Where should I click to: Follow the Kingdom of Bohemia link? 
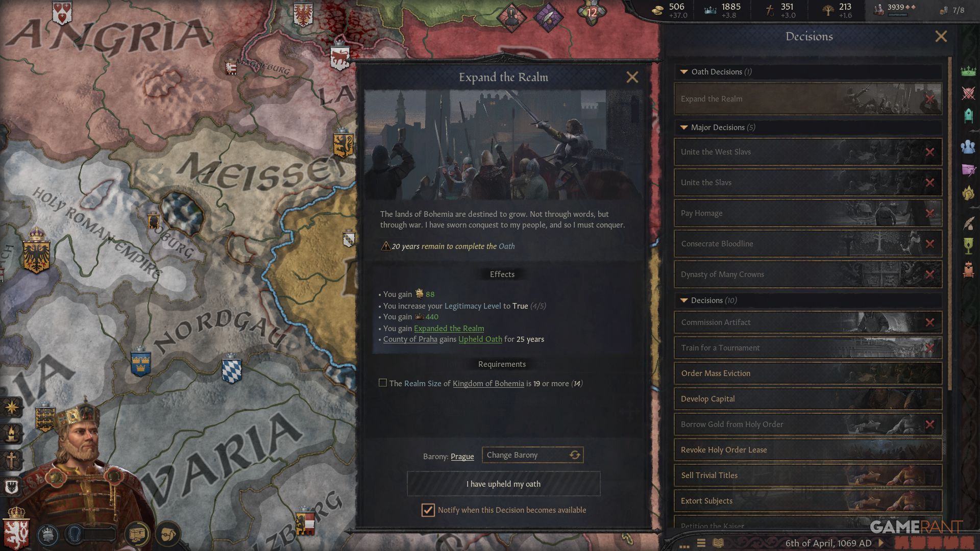click(488, 384)
